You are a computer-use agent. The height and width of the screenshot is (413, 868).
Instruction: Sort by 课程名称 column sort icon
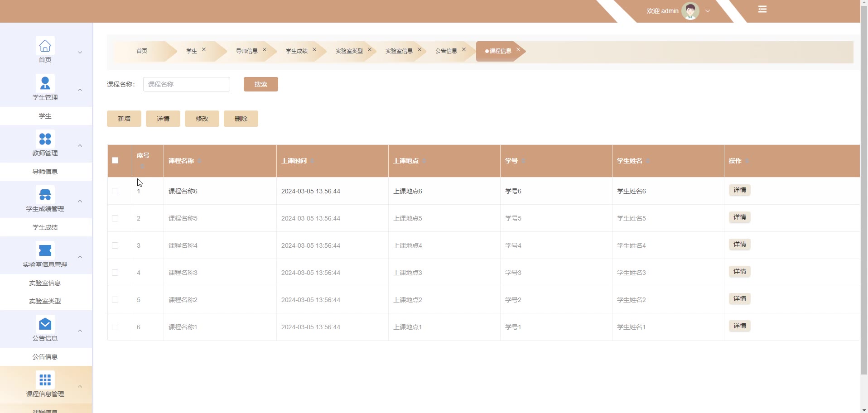(199, 161)
